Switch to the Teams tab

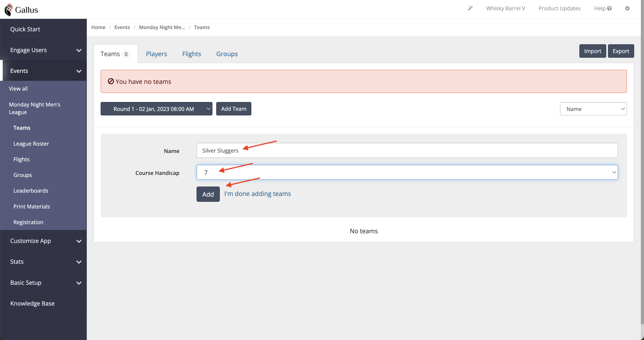(116, 54)
